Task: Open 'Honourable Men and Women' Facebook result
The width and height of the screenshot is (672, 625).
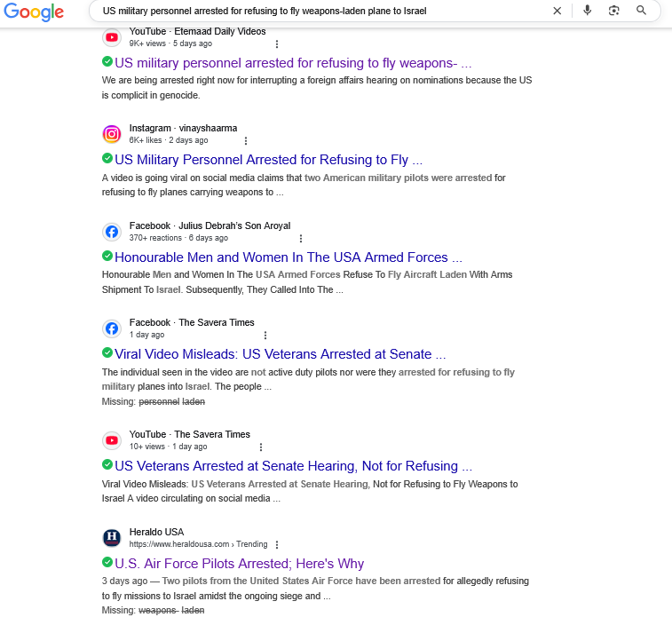Action: [x=288, y=257]
